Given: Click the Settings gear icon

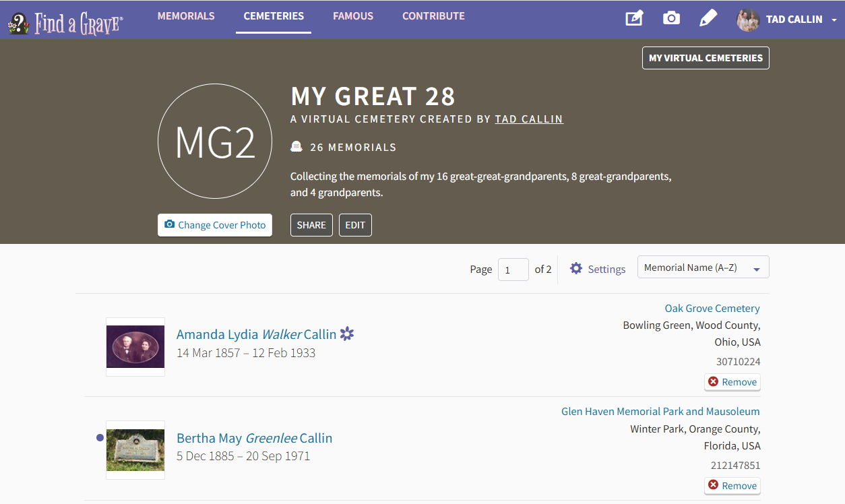Looking at the screenshot, I should [x=575, y=269].
